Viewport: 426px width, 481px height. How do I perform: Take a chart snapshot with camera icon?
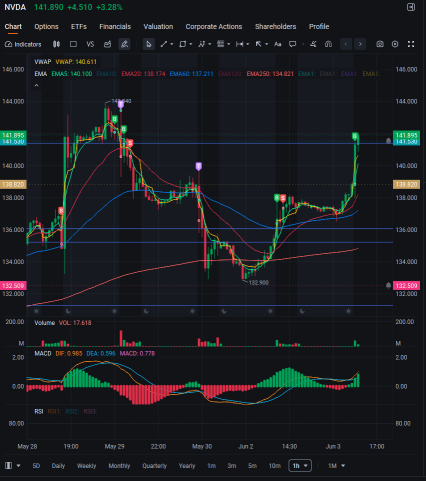[x=380, y=44]
